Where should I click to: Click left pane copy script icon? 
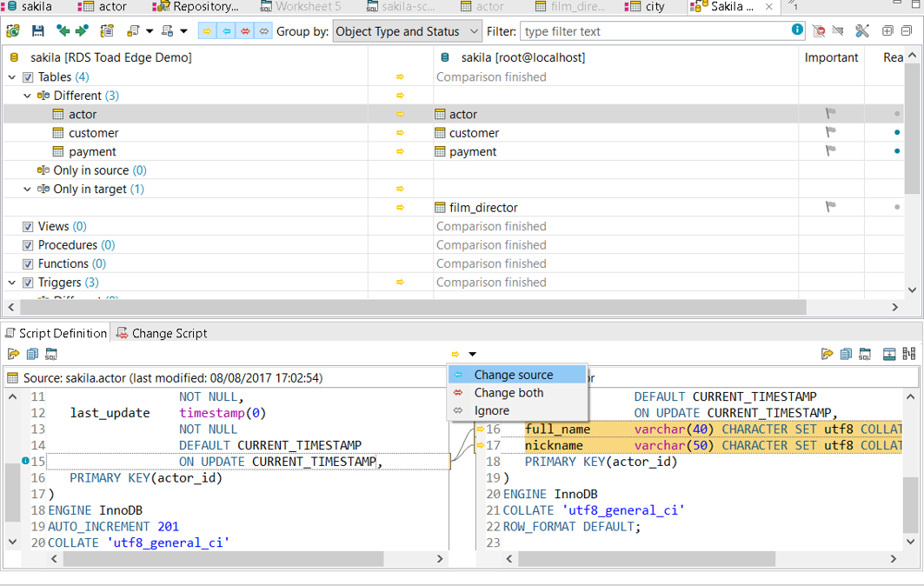point(32,354)
